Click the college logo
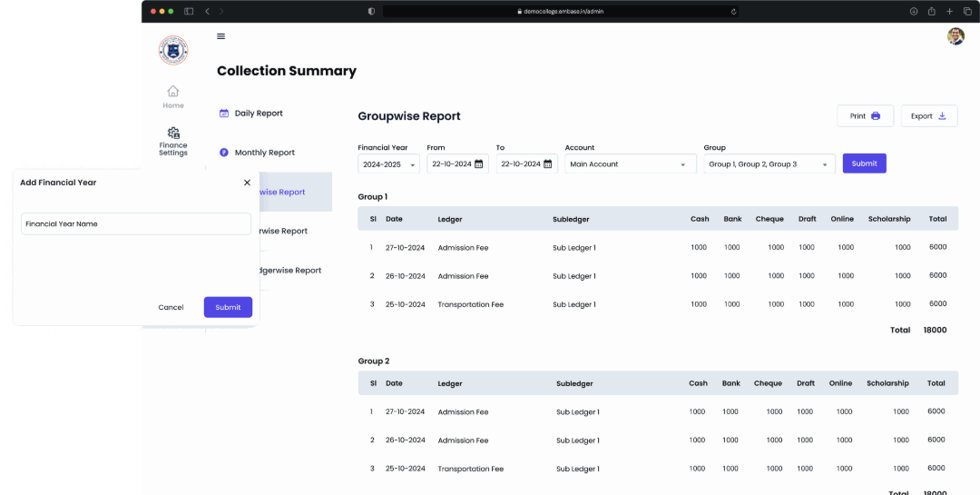The height and width of the screenshot is (495, 980). 173,51
